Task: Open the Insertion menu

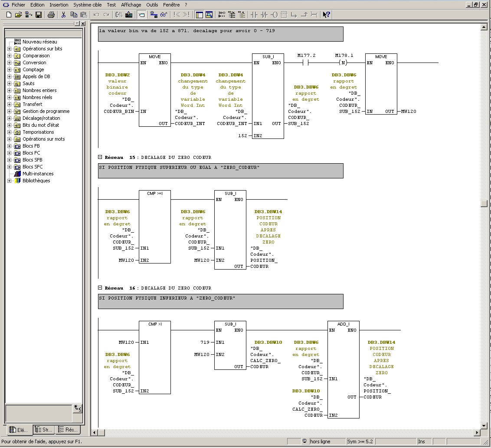Action: [x=59, y=5]
